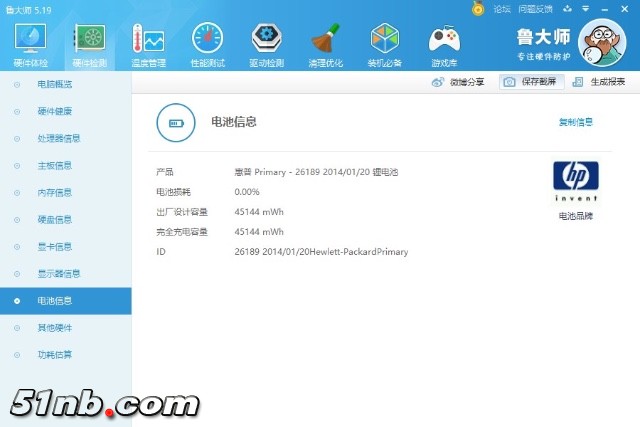The image size is (640, 427).
Task: Open 硬件体检 hardware checkup icon
Action: click(29, 43)
